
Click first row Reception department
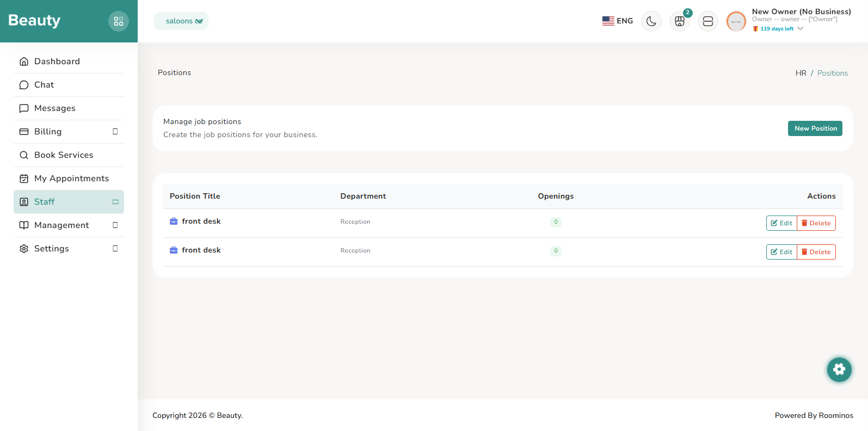pyautogui.click(x=355, y=221)
